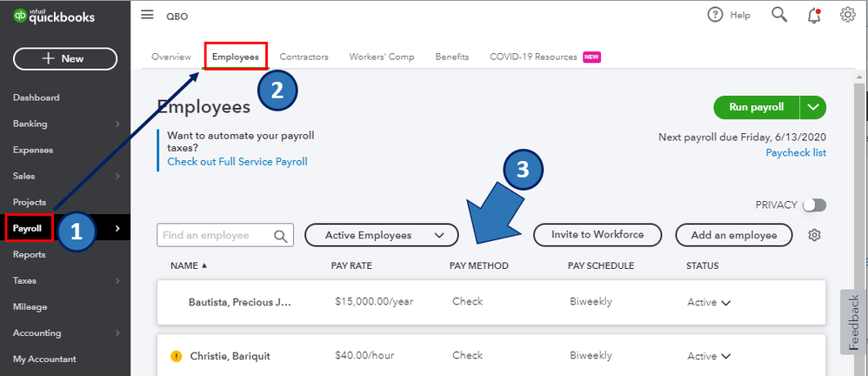Screen dimensions: 868x376
Task: Click the QuickBooks logo
Action: [54, 17]
